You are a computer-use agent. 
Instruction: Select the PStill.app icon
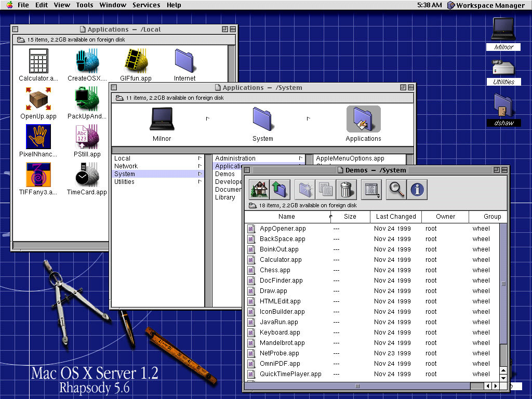87,137
